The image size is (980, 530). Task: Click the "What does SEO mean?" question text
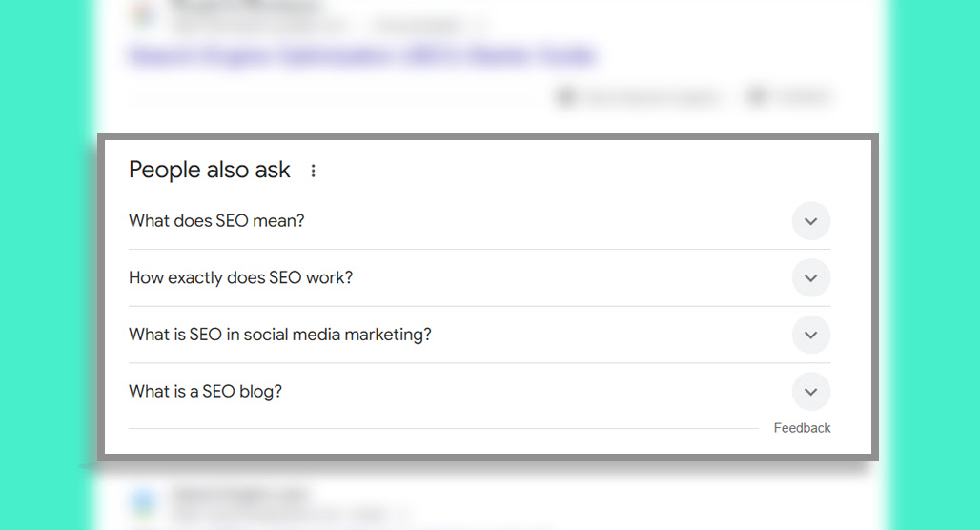point(216,220)
